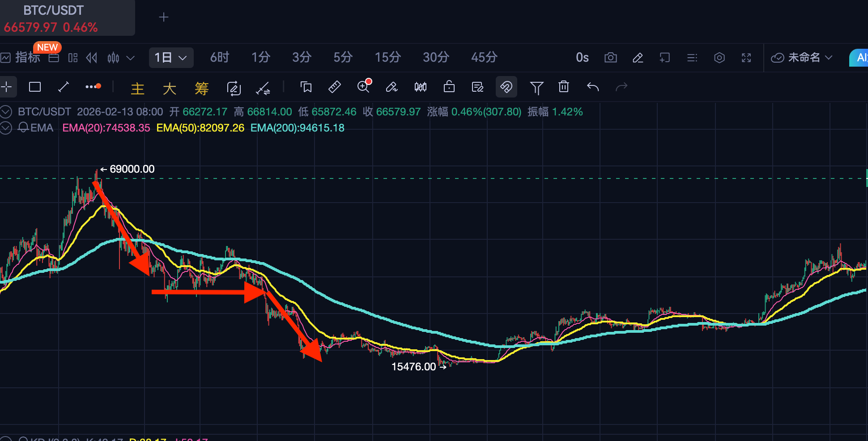Click the yellow 筹 button
Screen dimensions: 868x441
pyautogui.click(x=202, y=89)
